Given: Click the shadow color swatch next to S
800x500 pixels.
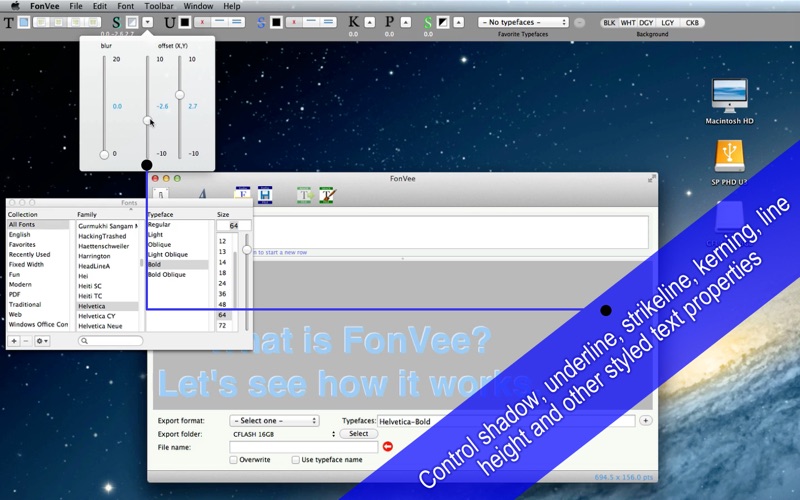Looking at the screenshot, I should tap(132, 22).
